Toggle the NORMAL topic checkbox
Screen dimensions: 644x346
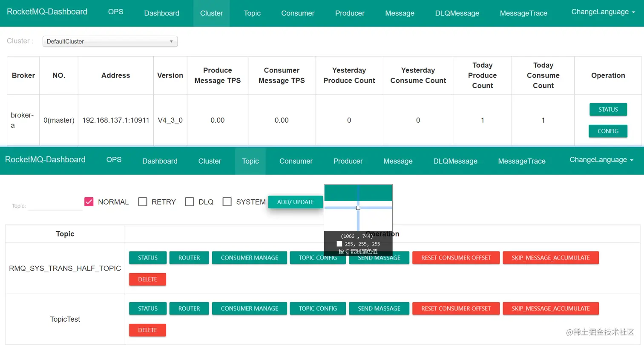point(89,202)
